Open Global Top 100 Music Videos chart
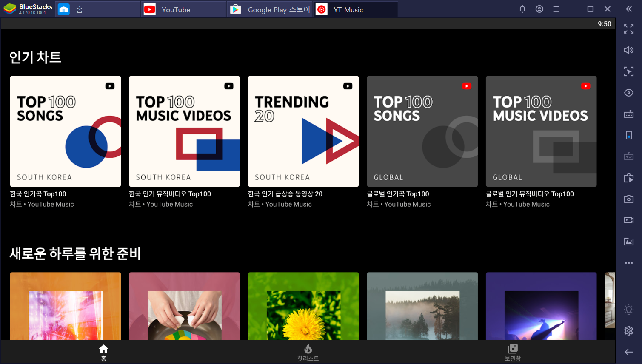This screenshot has height=364, width=642. coord(541,131)
